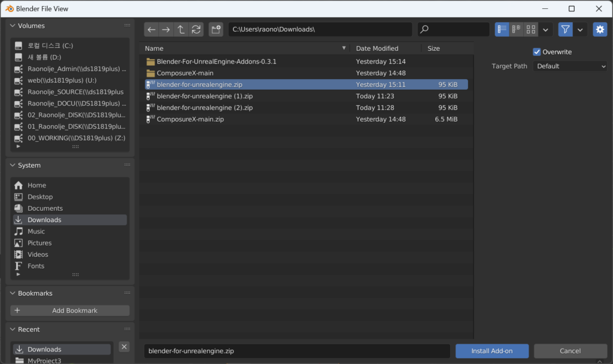This screenshot has height=364, width=613.
Task: Open the local disk (C:) volume
Action: (70, 45)
